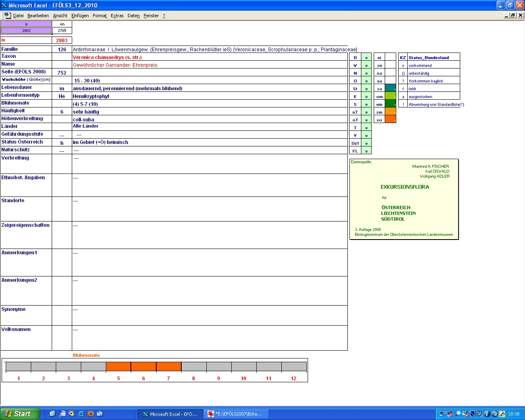Click the taxon name Veronica chamaedrys
Viewport: 525px width, 420px height.
click(107, 57)
